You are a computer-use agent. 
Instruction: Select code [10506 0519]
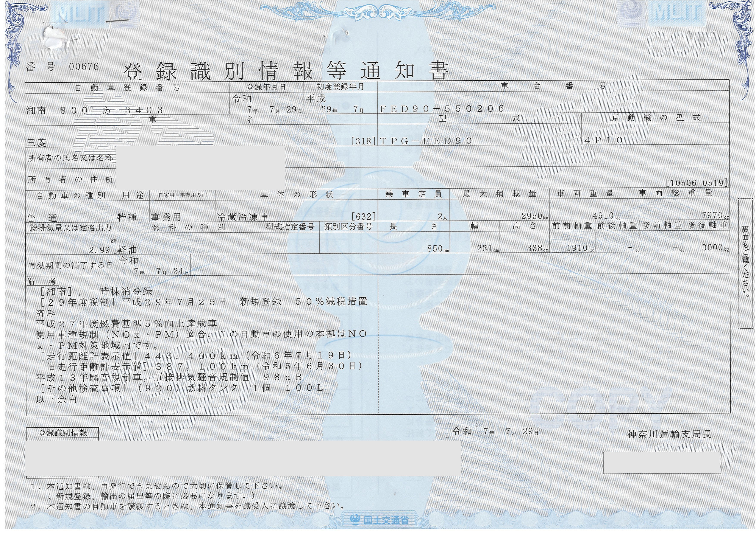point(696,183)
